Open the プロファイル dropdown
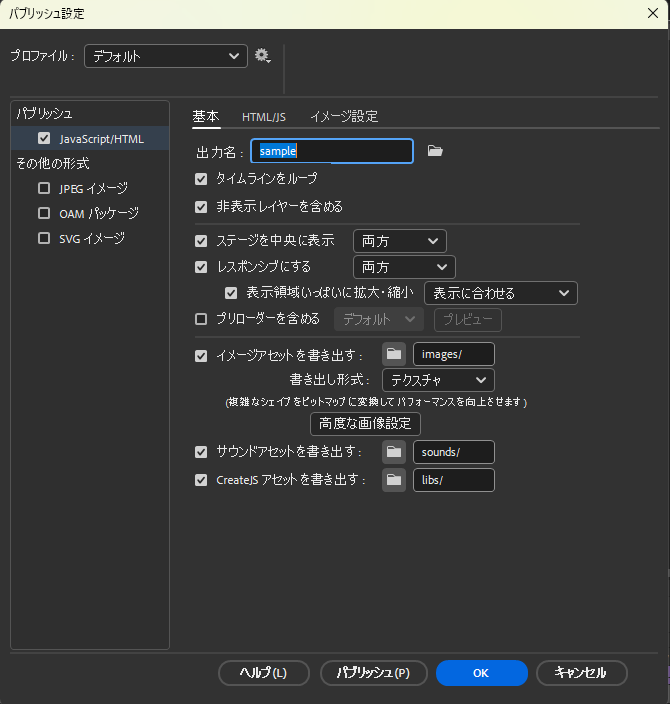670x704 pixels. click(x=166, y=57)
